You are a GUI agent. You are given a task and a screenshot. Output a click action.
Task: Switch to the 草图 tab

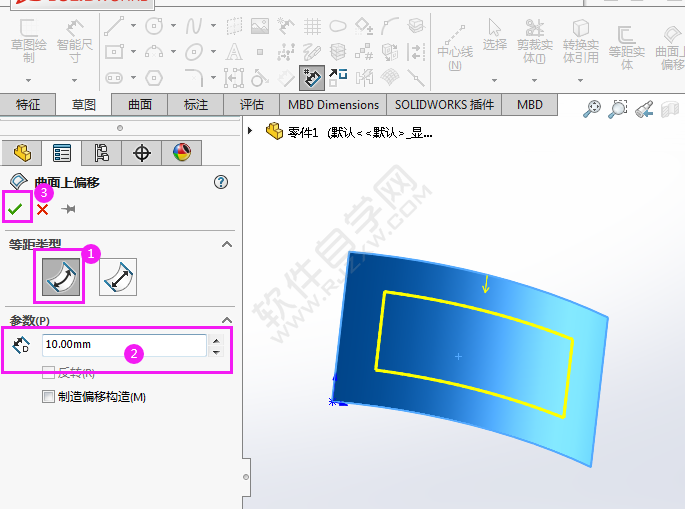[x=83, y=105]
